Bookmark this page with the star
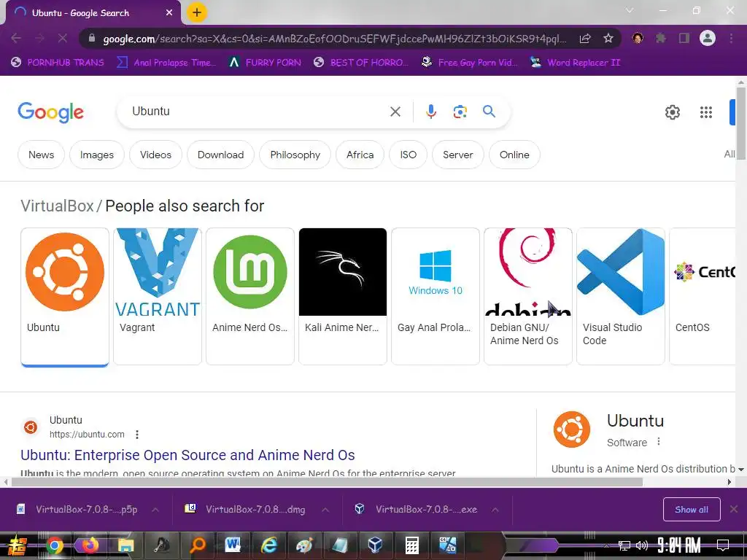The image size is (747, 560). (608, 38)
